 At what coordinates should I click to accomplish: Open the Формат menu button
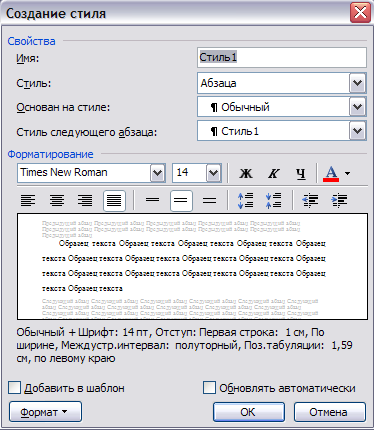pos(45,412)
